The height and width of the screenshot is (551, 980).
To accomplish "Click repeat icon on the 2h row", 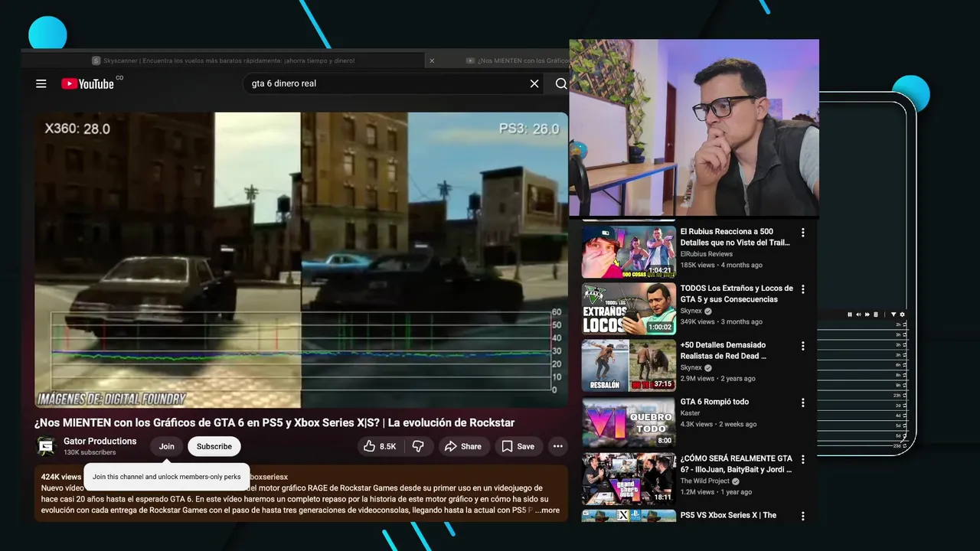I will [x=905, y=324].
